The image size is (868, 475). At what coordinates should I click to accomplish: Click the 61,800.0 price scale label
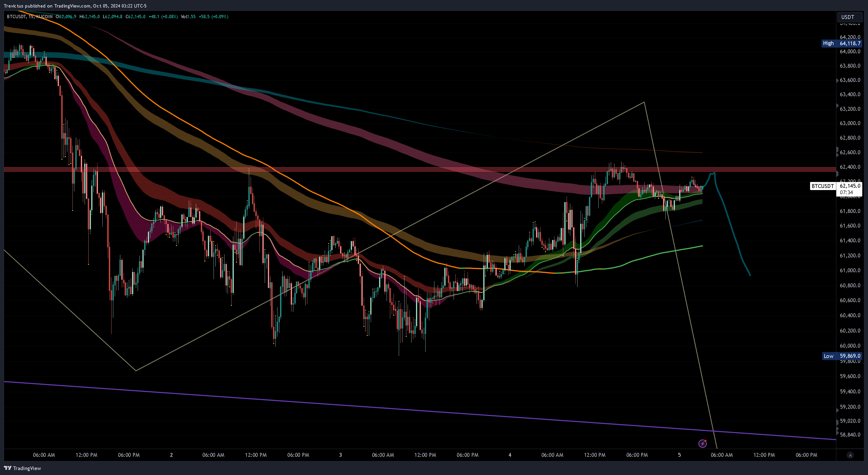850,211
